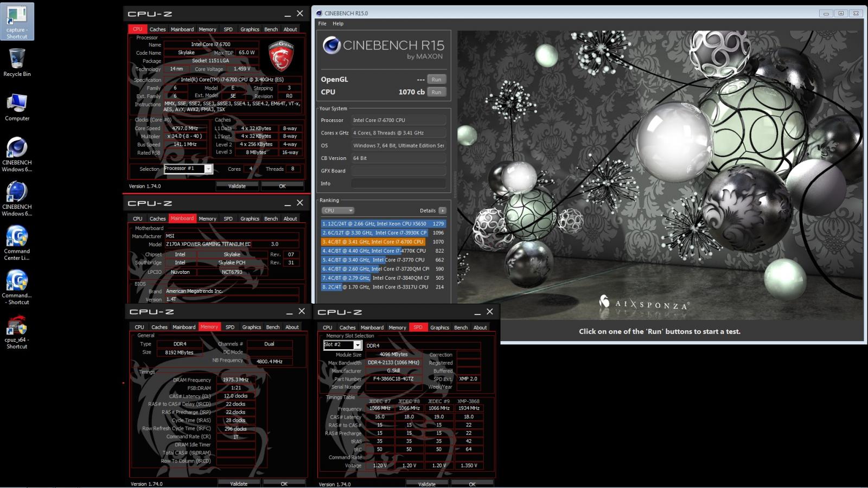Select the Command Center Li... desktop icon
Image resolution: width=868 pixels, height=488 pixels.
pos(17,243)
